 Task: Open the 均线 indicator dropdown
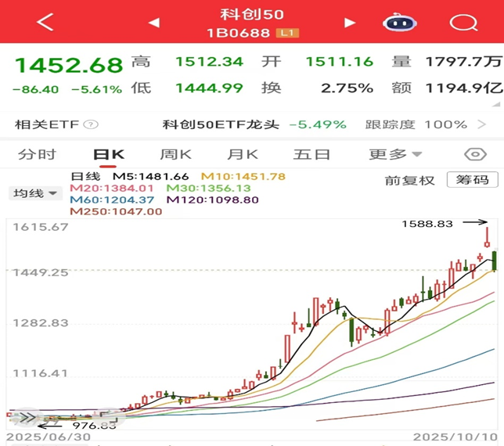click(x=35, y=193)
